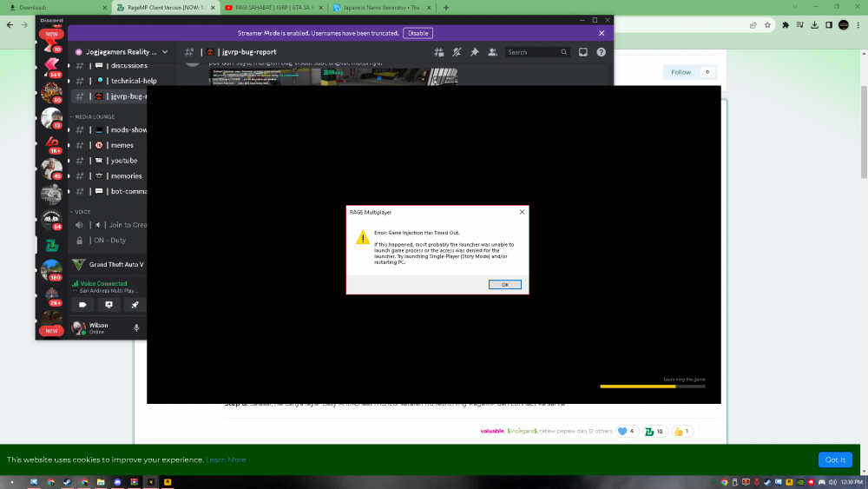Screen dimensions: 868x489
Task: Click the browser page vertical scrollbar
Action: [864, 133]
